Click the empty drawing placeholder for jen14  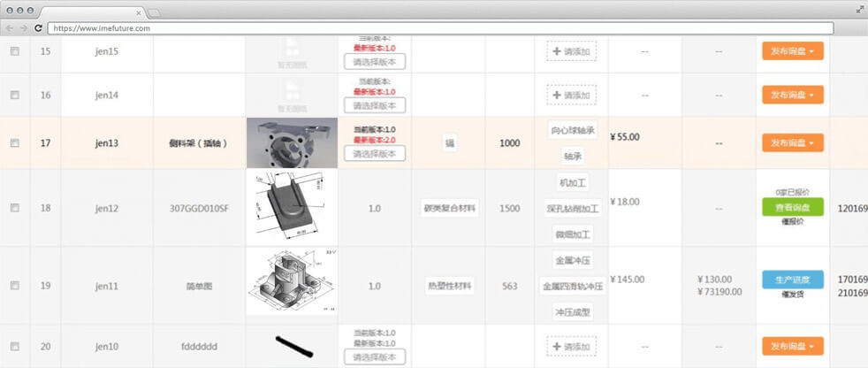(292, 95)
